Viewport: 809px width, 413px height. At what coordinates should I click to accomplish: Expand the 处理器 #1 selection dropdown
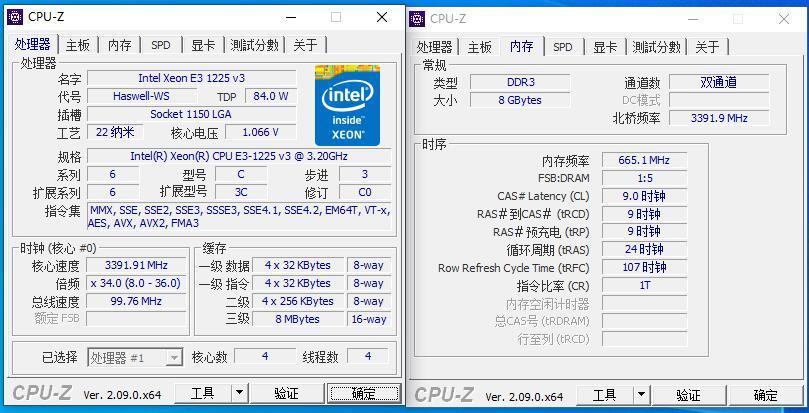pos(135,357)
